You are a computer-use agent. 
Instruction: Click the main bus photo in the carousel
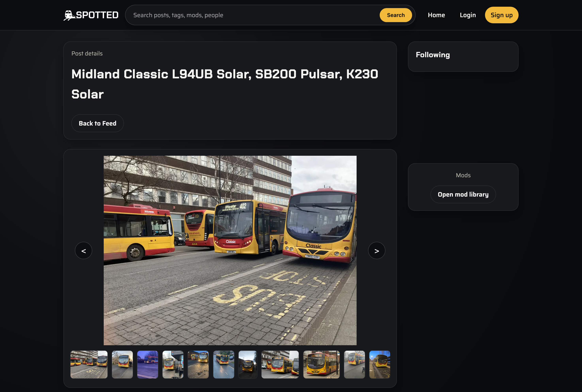pos(230,250)
